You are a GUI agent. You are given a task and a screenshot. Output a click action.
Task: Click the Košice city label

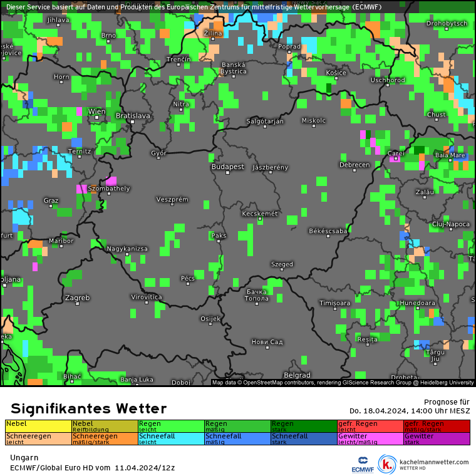coord(336,73)
